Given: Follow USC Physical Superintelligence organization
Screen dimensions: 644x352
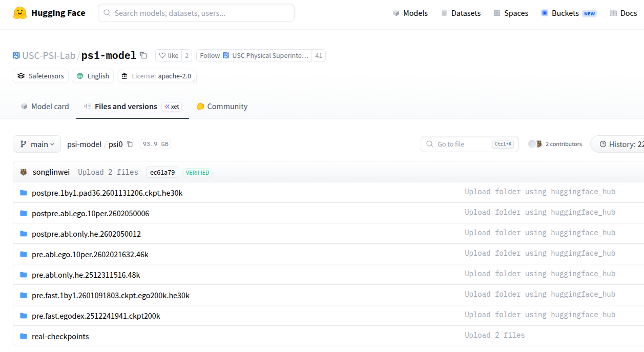Looking at the screenshot, I should pos(254,55).
